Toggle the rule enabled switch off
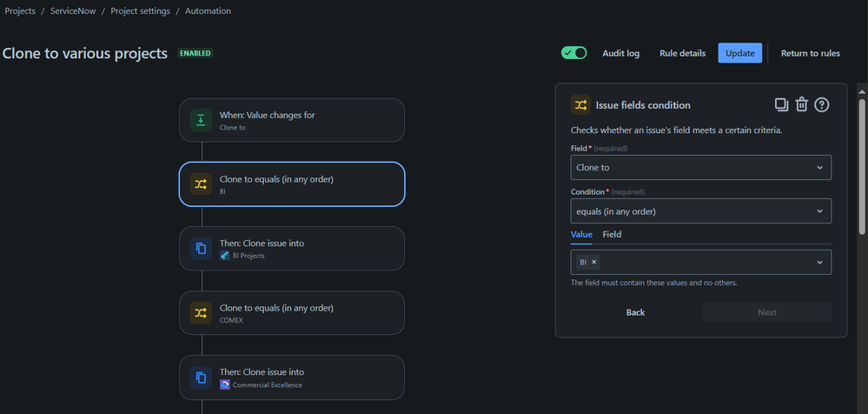The image size is (868, 414). [x=574, y=53]
